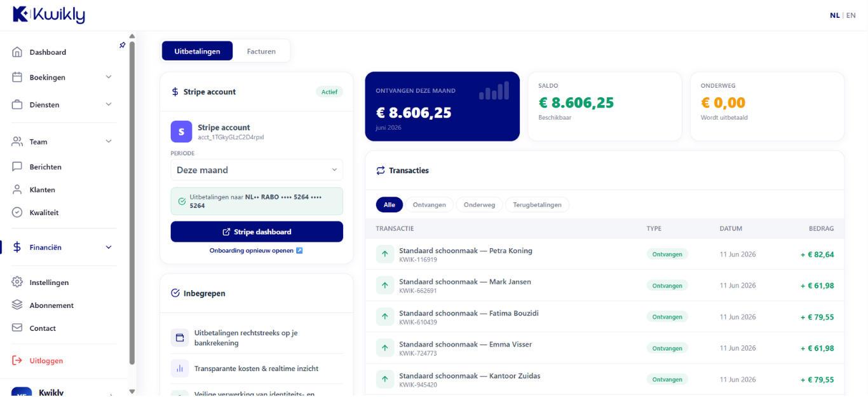Click the arrow icon on Emma Visser row
The width and height of the screenshot is (868, 397).
point(385,348)
